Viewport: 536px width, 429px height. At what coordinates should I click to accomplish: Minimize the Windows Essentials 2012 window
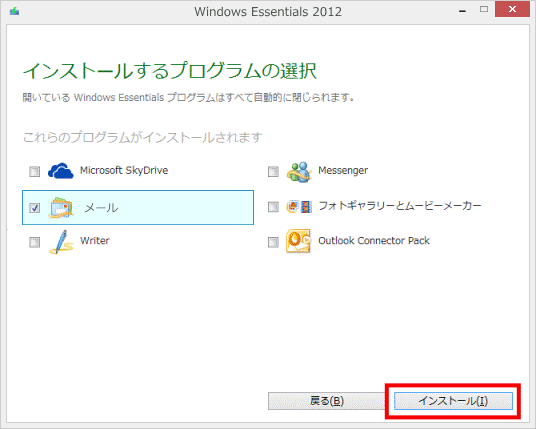pos(462,11)
